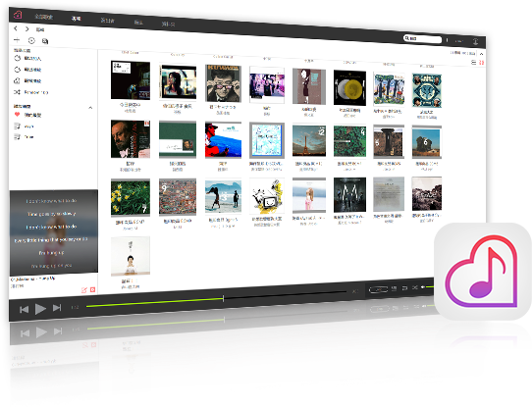Toggle the shuffle mode in player bar

(x=414, y=287)
